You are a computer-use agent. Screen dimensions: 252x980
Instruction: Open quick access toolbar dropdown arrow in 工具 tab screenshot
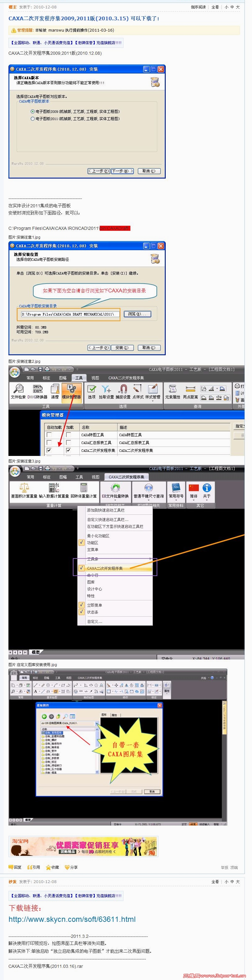click(77, 369)
